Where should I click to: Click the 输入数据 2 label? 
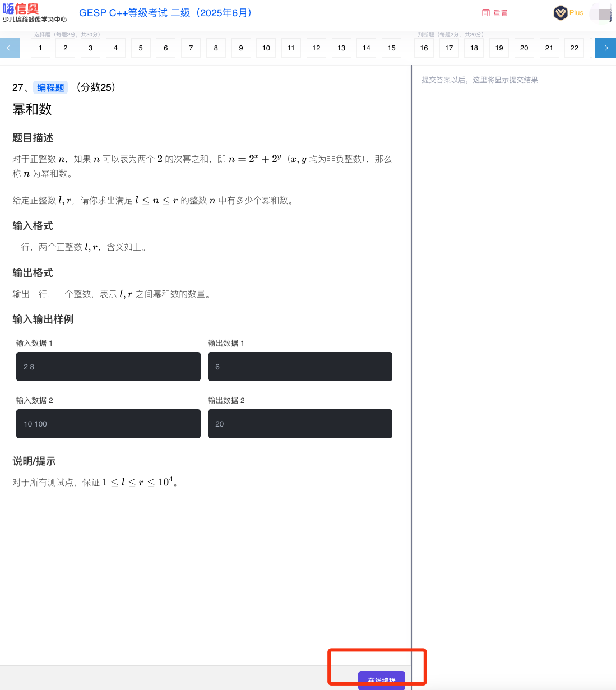tap(34, 400)
